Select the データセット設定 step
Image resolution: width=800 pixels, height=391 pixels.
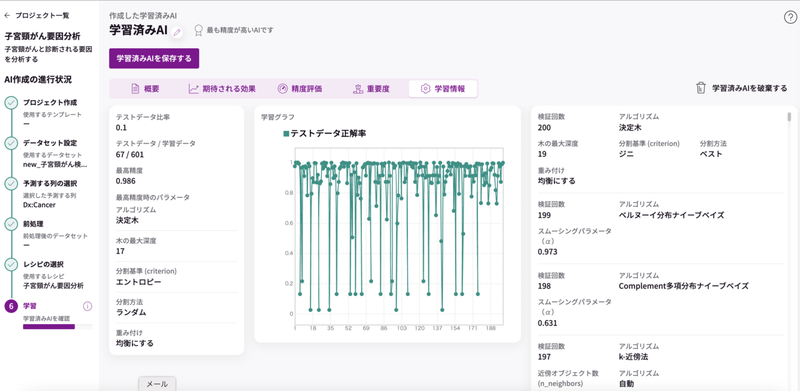point(50,143)
